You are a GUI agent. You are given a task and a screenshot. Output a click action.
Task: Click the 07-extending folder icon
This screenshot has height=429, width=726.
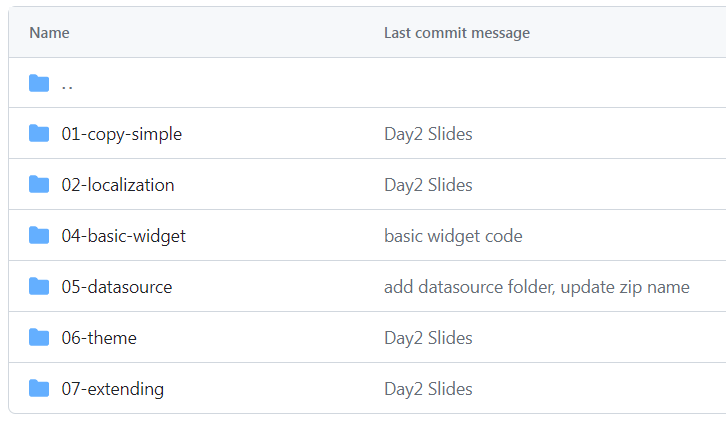coord(39,389)
